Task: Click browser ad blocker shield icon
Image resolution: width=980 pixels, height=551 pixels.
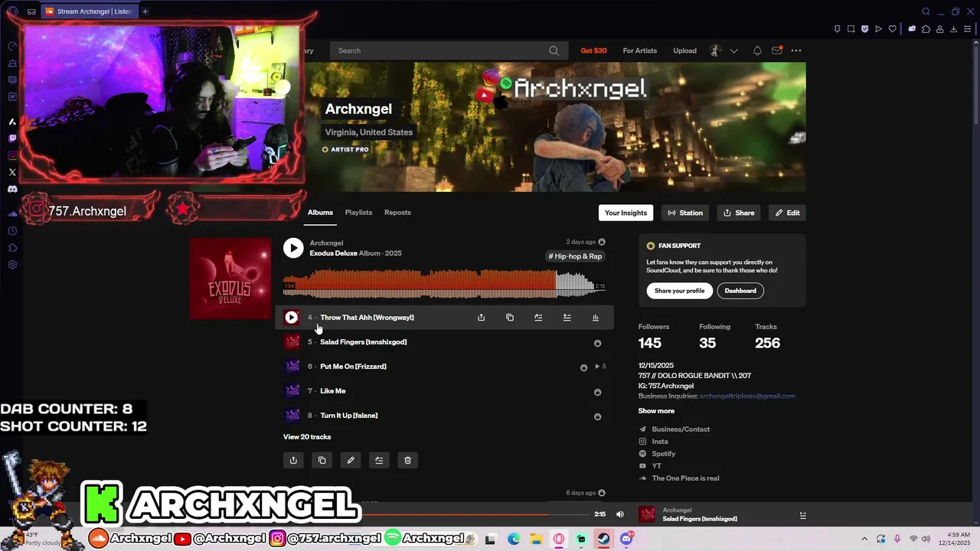Action: coord(864,29)
